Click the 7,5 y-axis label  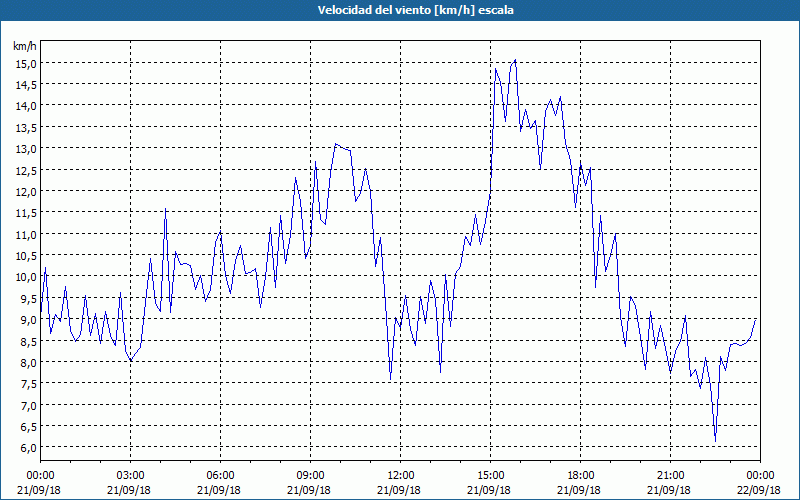(29, 384)
